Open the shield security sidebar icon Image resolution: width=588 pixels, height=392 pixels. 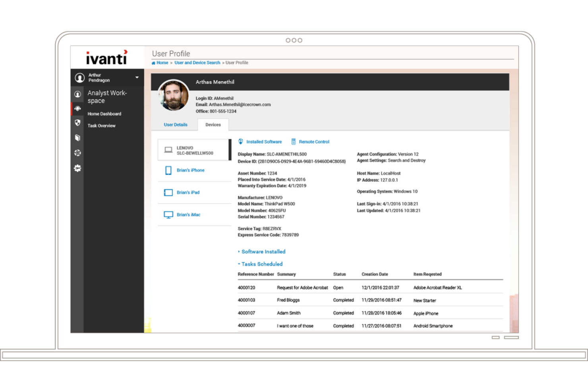click(x=78, y=123)
